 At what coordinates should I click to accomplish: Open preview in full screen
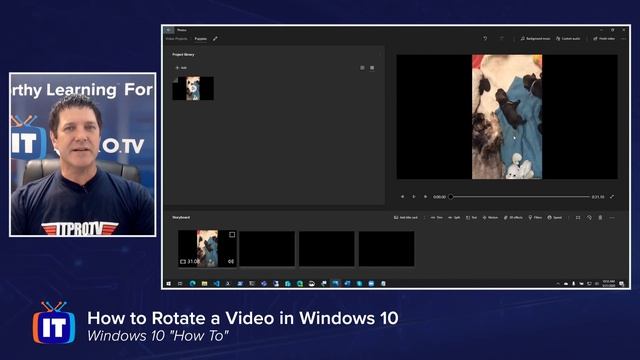click(612, 197)
